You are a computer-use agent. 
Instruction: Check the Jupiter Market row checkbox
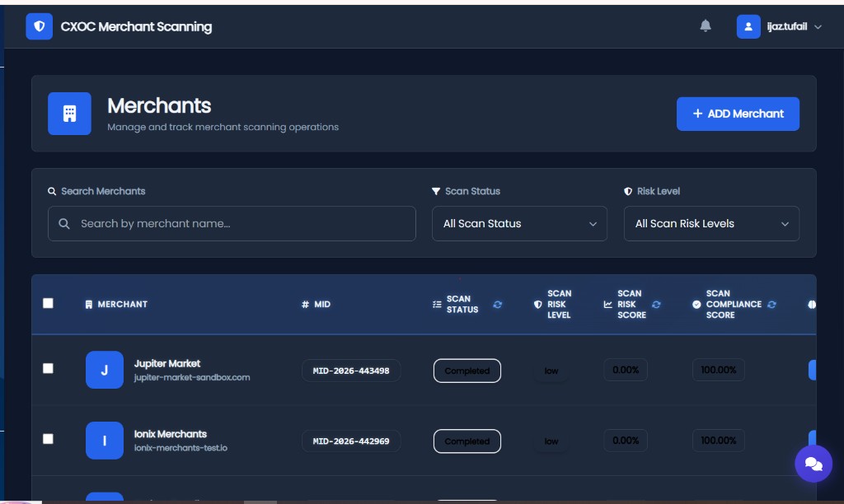(48, 368)
